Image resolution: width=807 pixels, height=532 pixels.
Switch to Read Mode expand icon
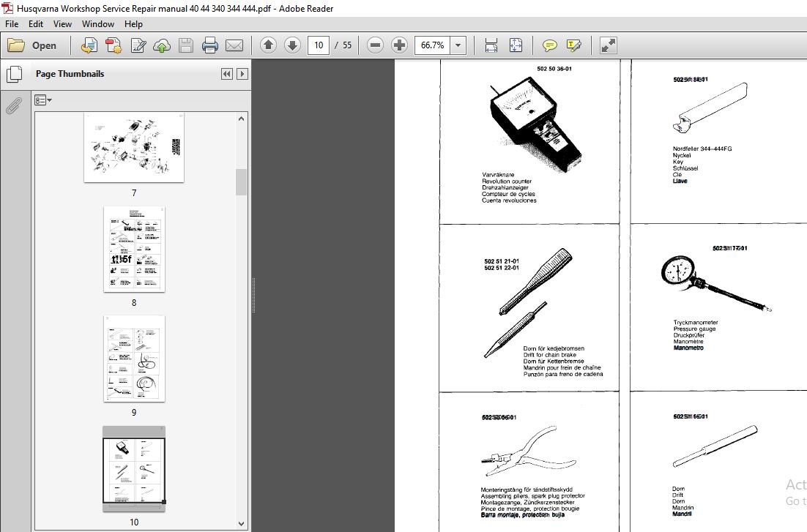tap(609, 45)
